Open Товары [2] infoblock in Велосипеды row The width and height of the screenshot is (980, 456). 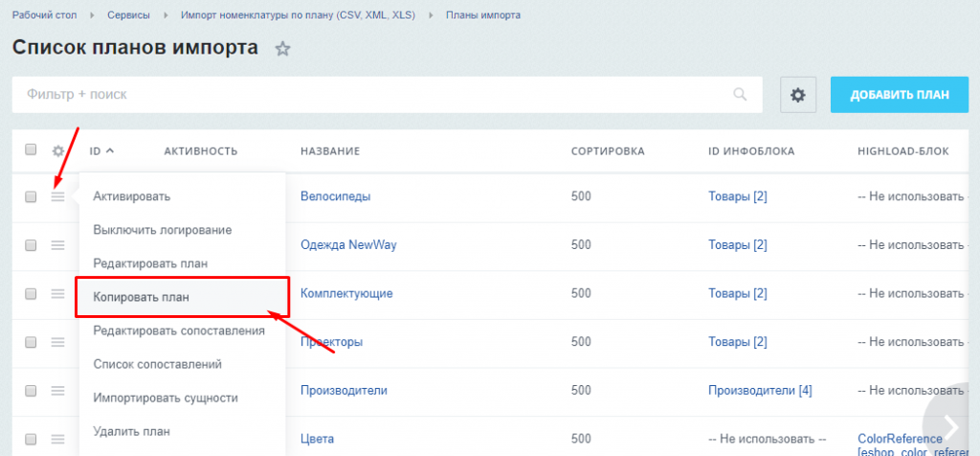pyautogui.click(x=738, y=196)
